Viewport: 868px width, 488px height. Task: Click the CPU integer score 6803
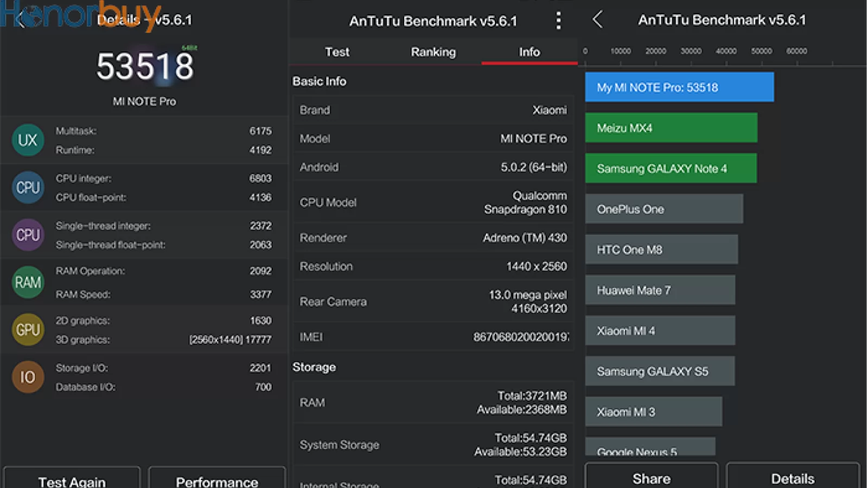tap(260, 178)
